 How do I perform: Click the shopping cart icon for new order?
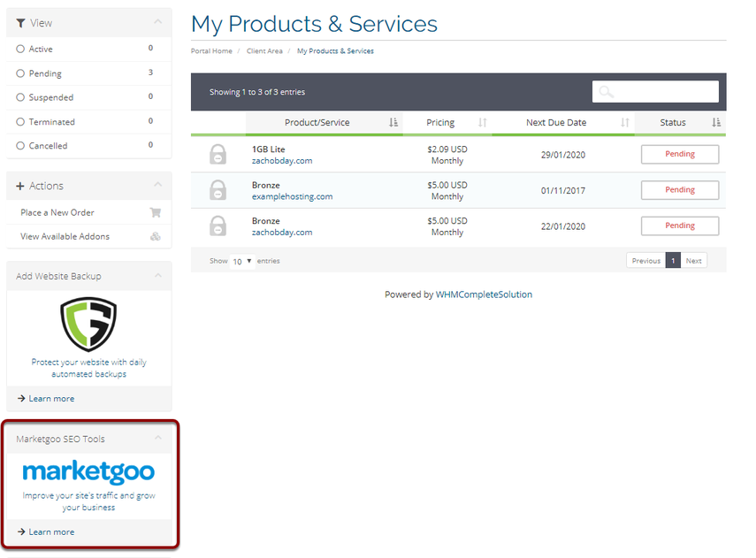[156, 212]
